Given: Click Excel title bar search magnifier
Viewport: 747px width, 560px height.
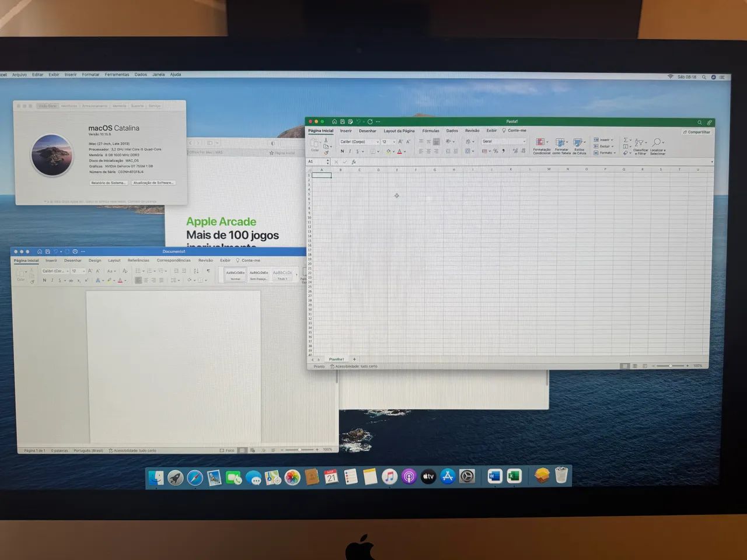Looking at the screenshot, I should point(700,123).
